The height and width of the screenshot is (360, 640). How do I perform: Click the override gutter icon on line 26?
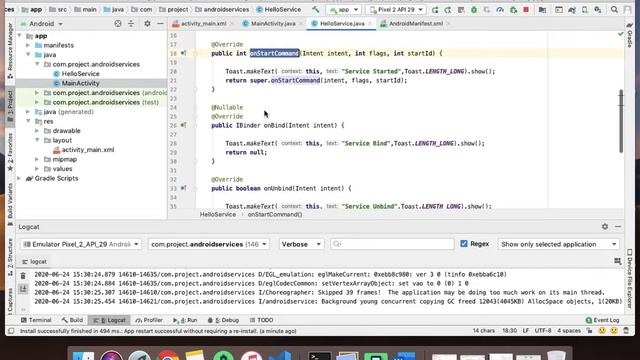(x=183, y=125)
